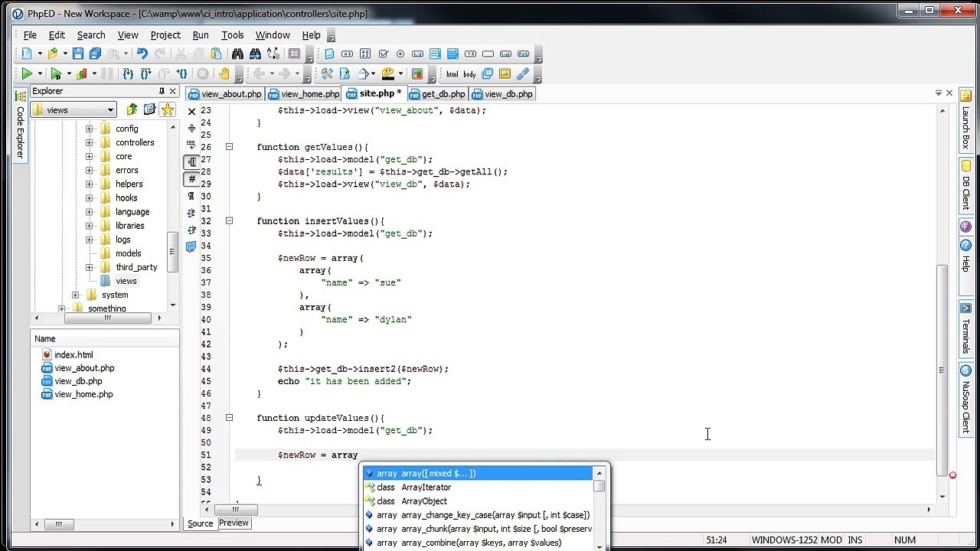Click the hand breakpoint icon
This screenshot has height=551, width=980.
point(224,73)
